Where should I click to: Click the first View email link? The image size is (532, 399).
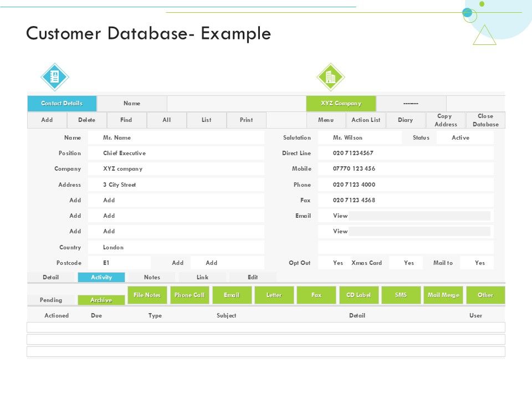point(340,216)
